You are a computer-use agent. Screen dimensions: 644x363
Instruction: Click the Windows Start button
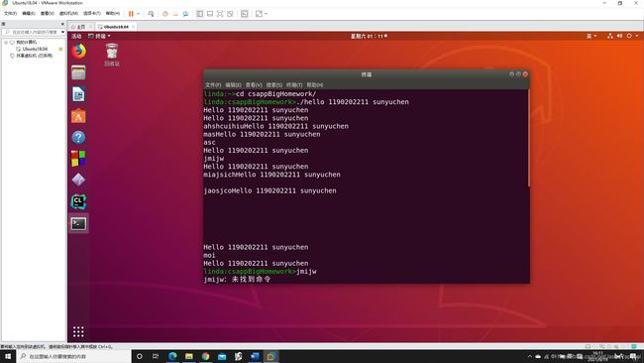click(x=7, y=356)
